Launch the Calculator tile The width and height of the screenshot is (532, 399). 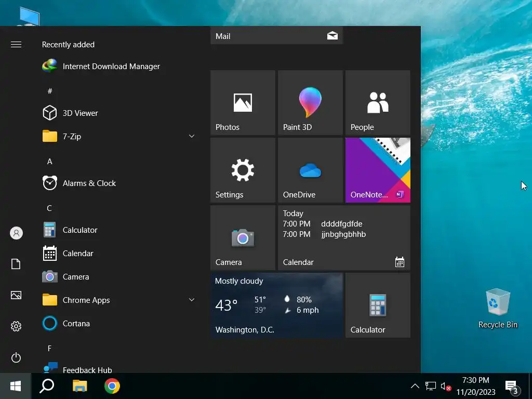click(x=378, y=305)
